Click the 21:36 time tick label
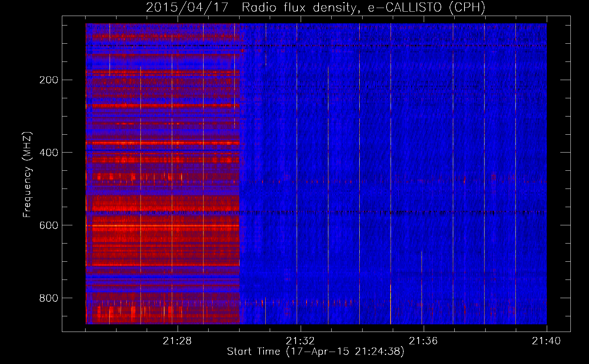This screenshot has width=589, height=364. click(x=423, y=341)
